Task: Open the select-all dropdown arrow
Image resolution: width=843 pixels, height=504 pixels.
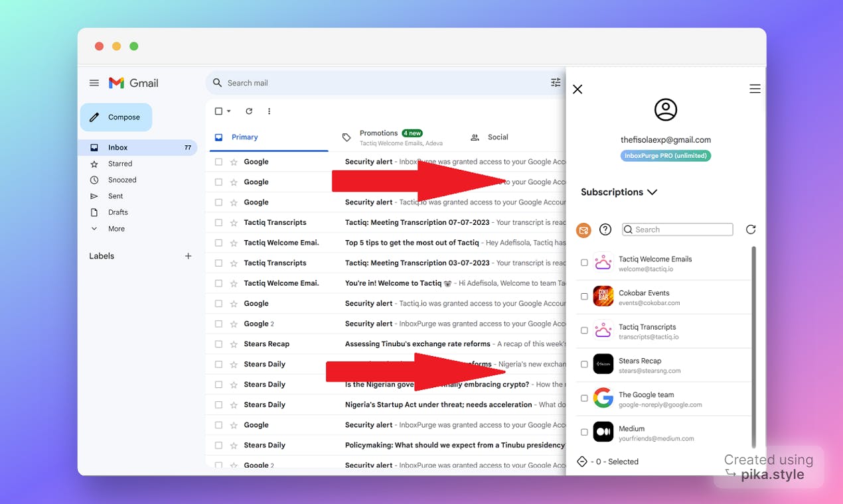Action: tap(229, 111)
